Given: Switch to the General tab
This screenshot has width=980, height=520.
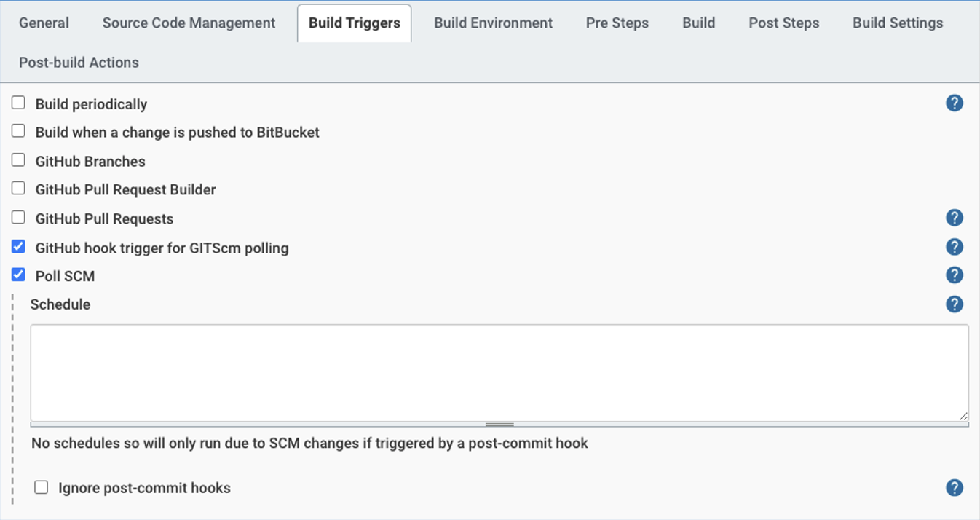Looking at the screenshot, I should (x=44, y=23).
